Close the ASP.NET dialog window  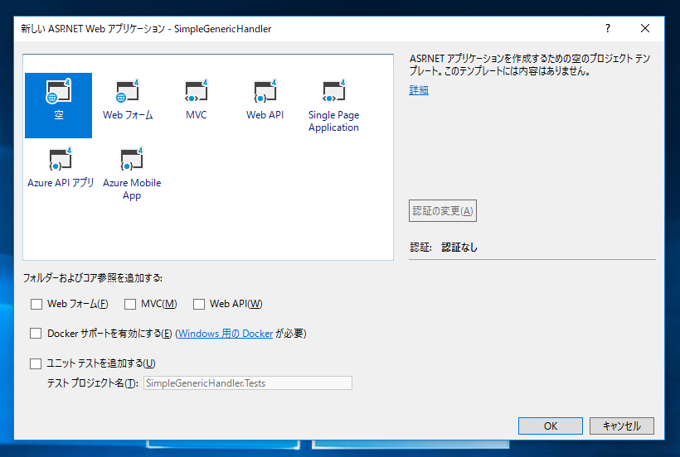click(x=645, y=29)
